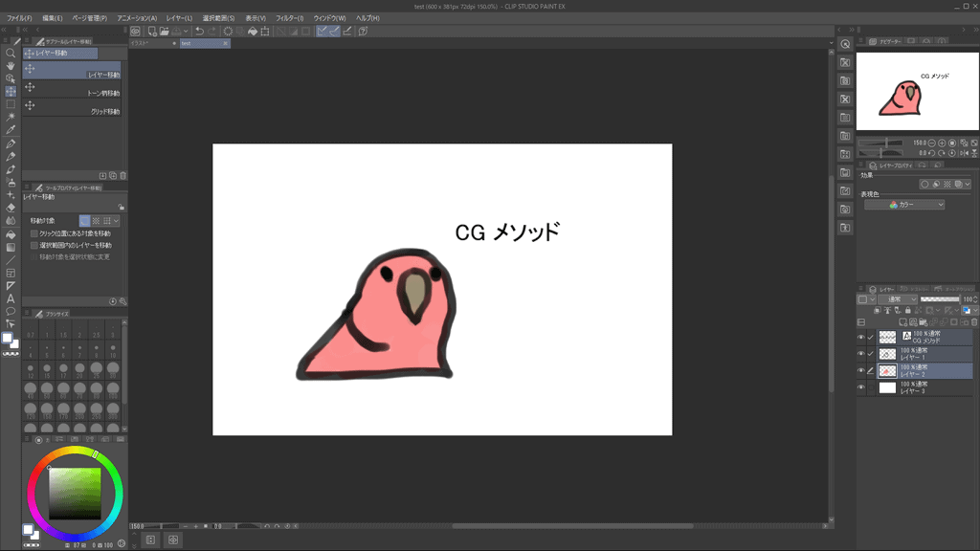This screenshot has height=551, width=980.
Task: Select the Text tool (A icon)
Action: pos(11,298)
